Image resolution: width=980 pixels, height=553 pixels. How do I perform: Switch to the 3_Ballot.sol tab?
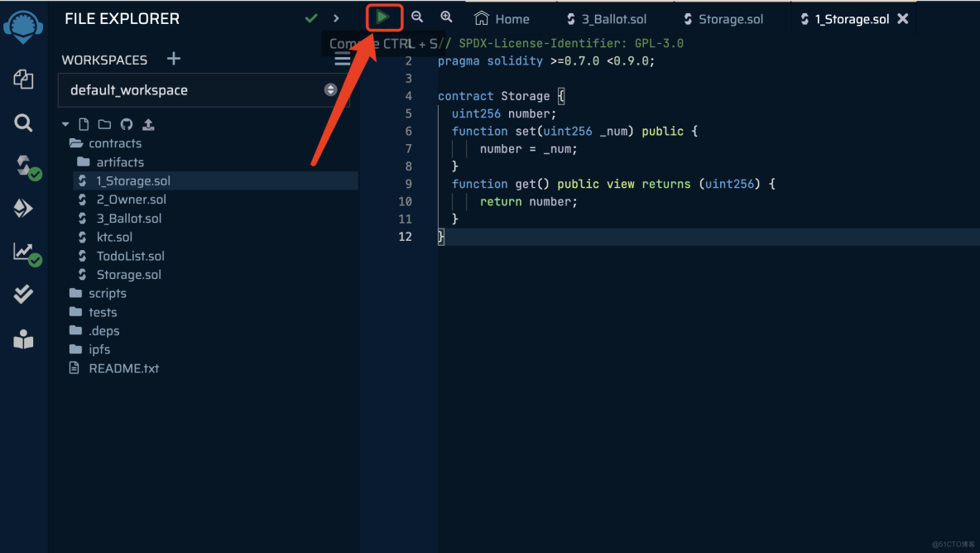click(606, 19)
